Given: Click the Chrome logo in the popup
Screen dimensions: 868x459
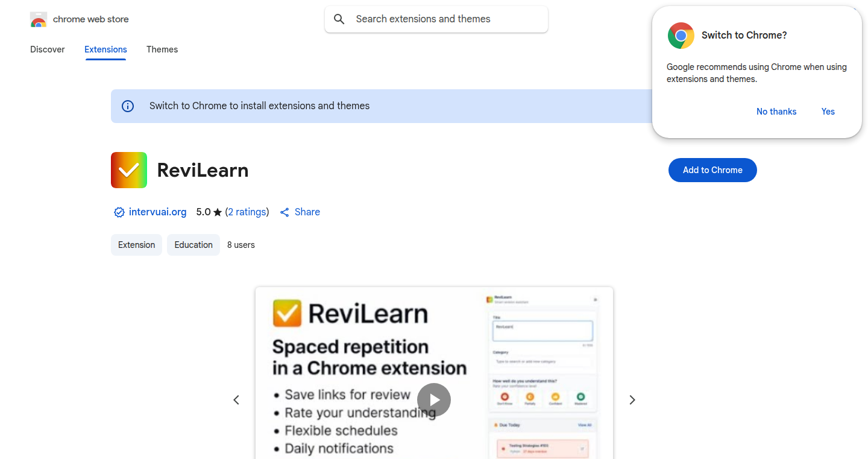Looking at the screenshot, I should (681, 36).
